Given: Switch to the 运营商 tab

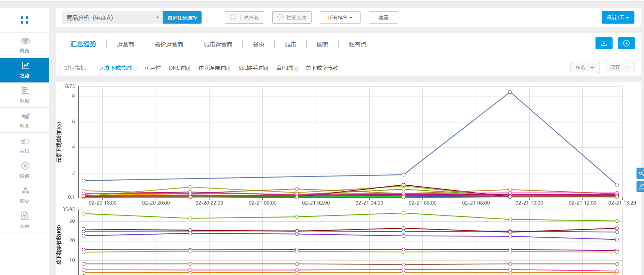Looking at the screenshot, I should tap(125, 44).
